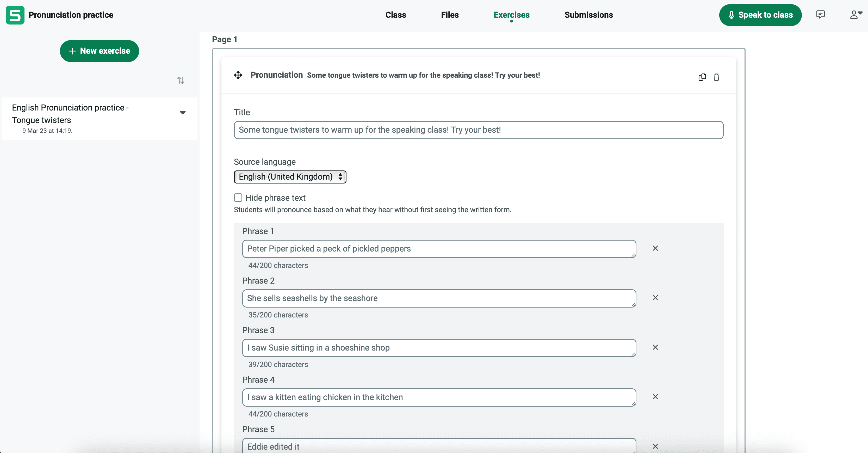
Task: Open the user account menu icon
Action: pos(856,15)
